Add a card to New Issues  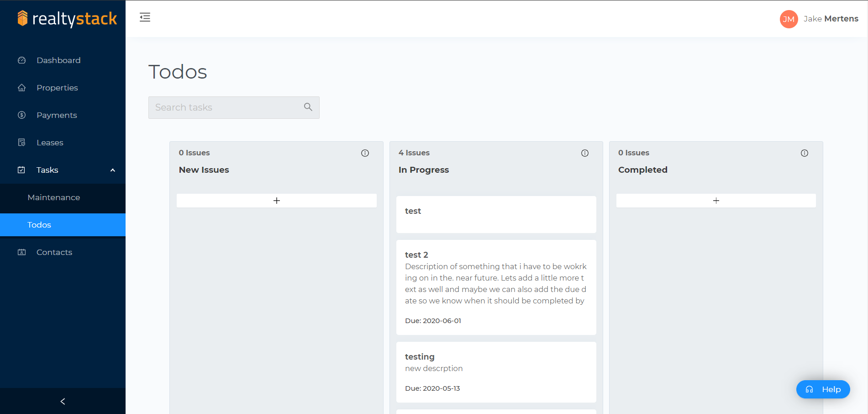click(x=277, y=201)
